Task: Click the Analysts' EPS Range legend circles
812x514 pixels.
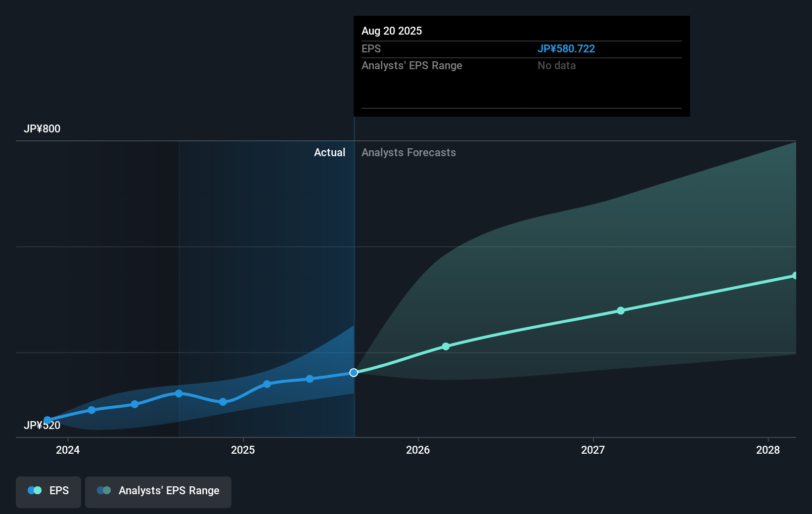Action: 103,490
